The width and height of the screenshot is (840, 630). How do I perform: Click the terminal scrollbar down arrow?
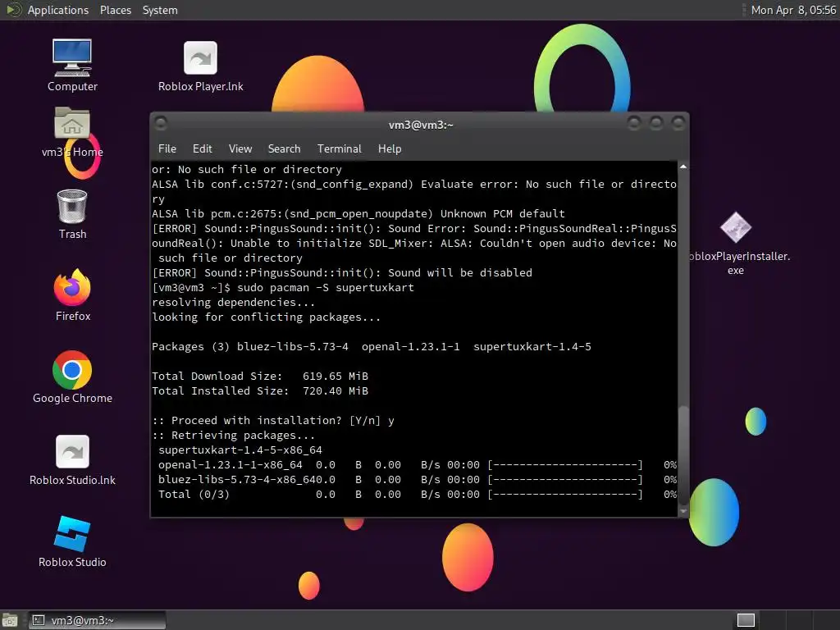[x=683, y=511]
